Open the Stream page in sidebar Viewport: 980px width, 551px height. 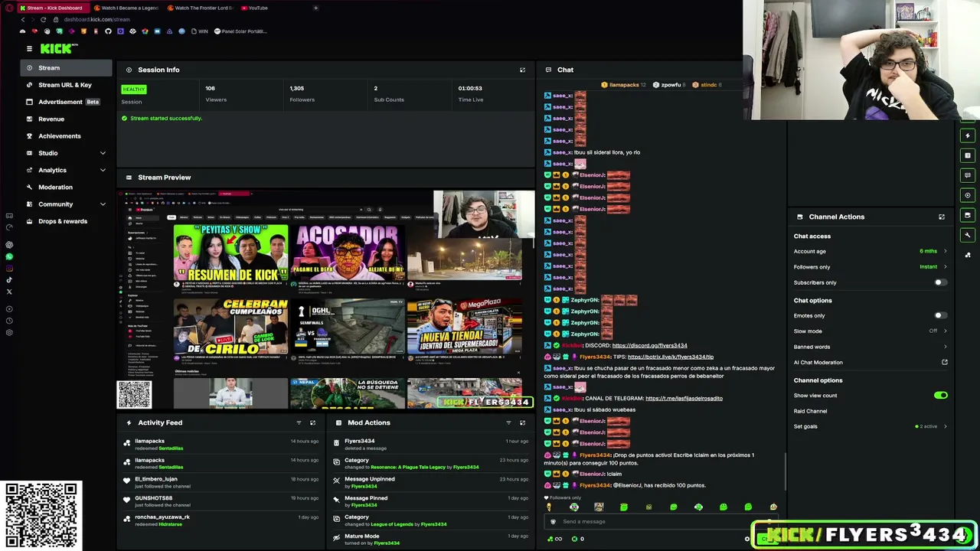pos(67,68)
